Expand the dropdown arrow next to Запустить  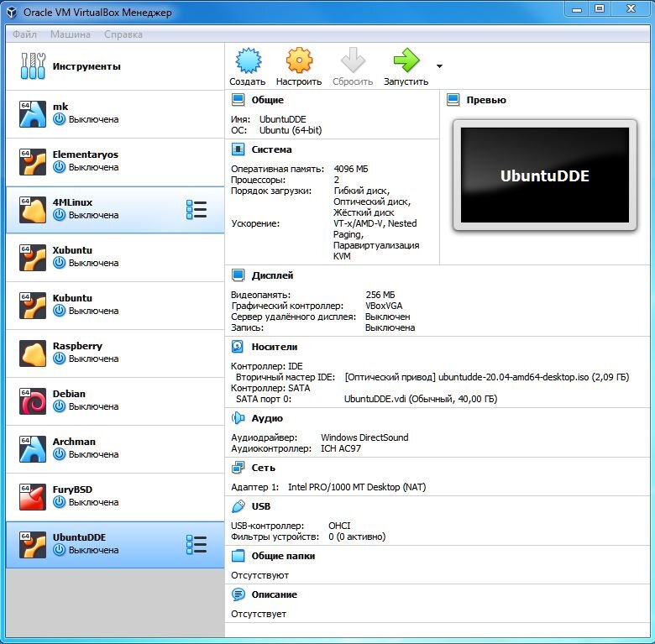(x=439, y=66)
